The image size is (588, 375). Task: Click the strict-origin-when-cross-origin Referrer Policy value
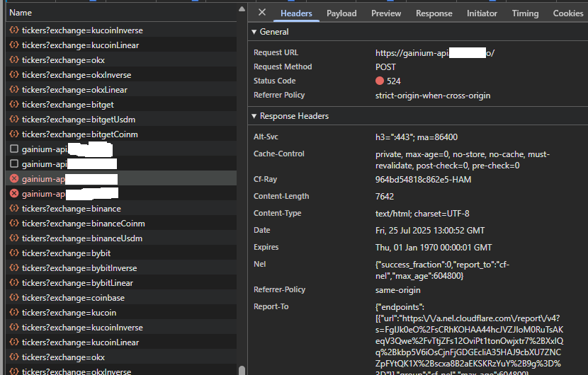(433, 96)
